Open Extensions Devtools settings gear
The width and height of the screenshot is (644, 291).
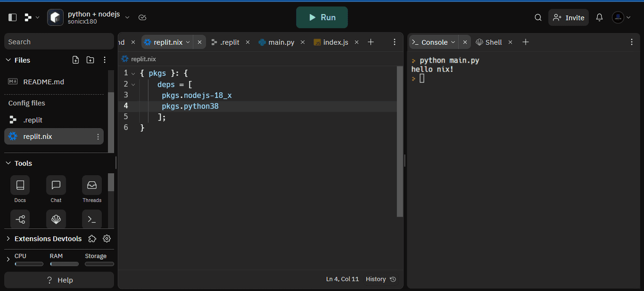point(107,239)
